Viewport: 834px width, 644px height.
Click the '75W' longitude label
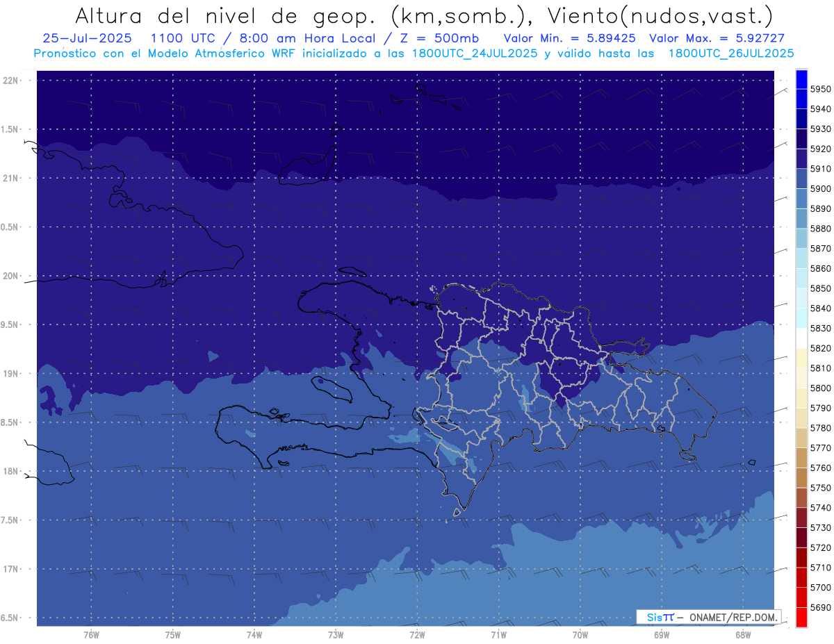[x=172, y=635]
